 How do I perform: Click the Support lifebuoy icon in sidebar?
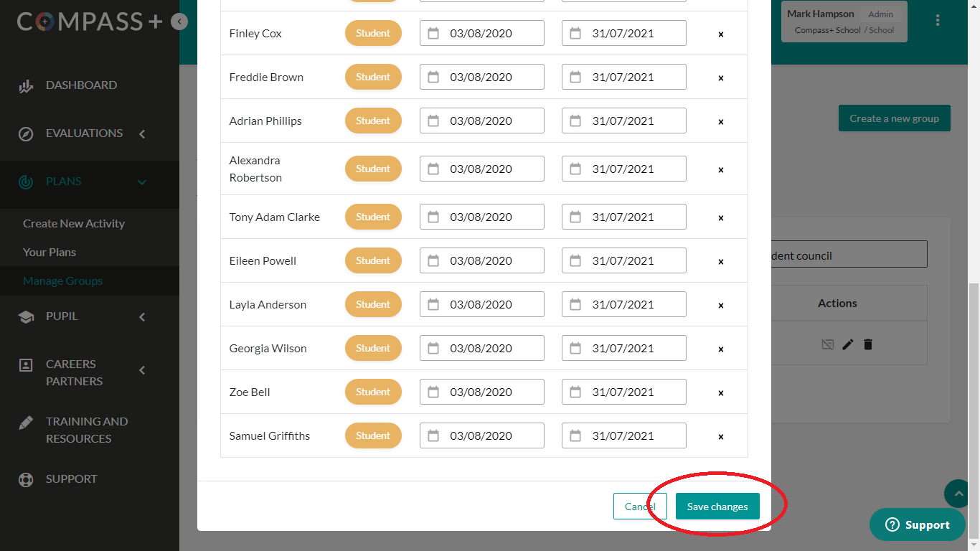[x=26, y=479]
